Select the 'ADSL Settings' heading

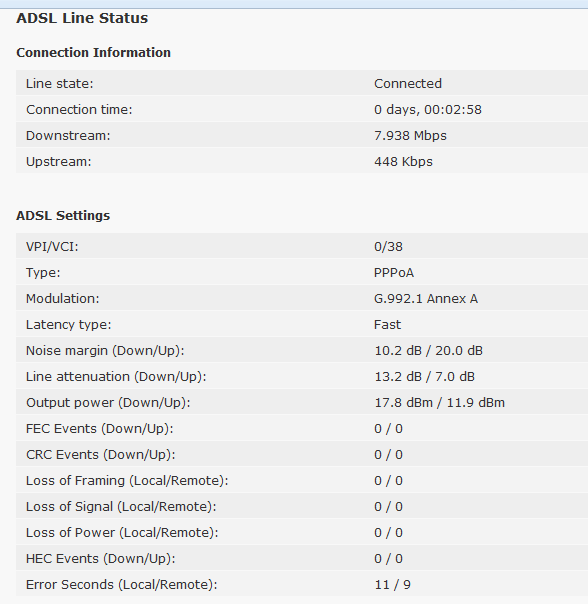click(63, 216)
